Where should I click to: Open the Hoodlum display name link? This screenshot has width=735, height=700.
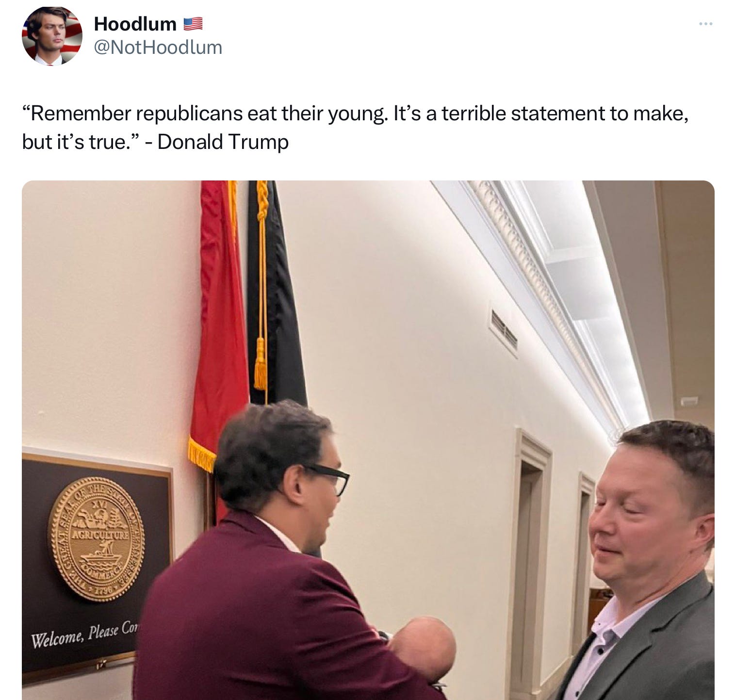point(135,24)
